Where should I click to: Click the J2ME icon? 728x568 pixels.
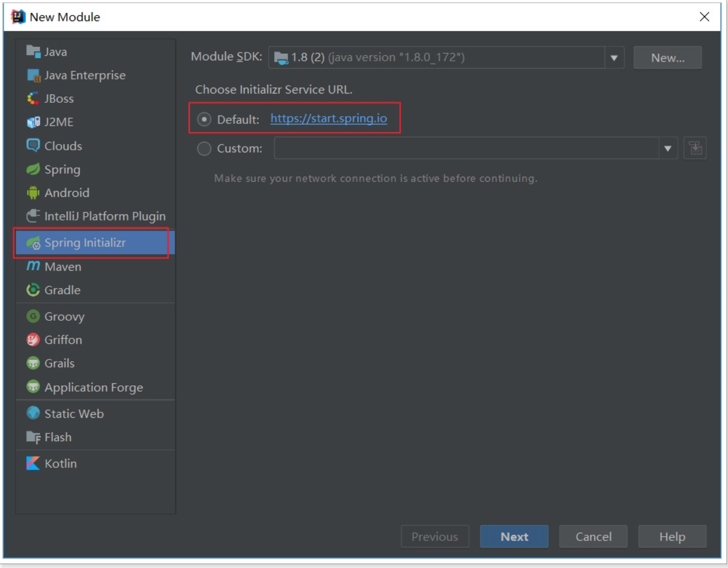[33, 122]
